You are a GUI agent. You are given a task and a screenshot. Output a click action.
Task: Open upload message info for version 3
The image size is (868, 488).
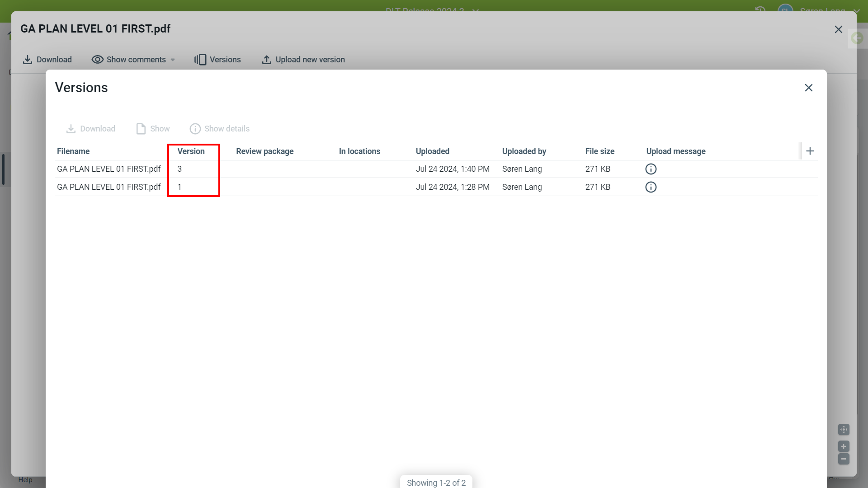651,169
